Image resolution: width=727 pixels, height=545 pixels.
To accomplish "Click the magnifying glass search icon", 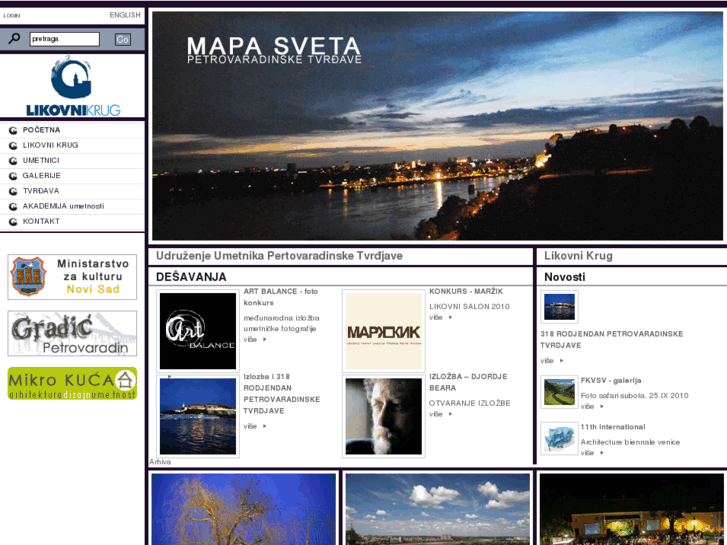I will point(14,38).
